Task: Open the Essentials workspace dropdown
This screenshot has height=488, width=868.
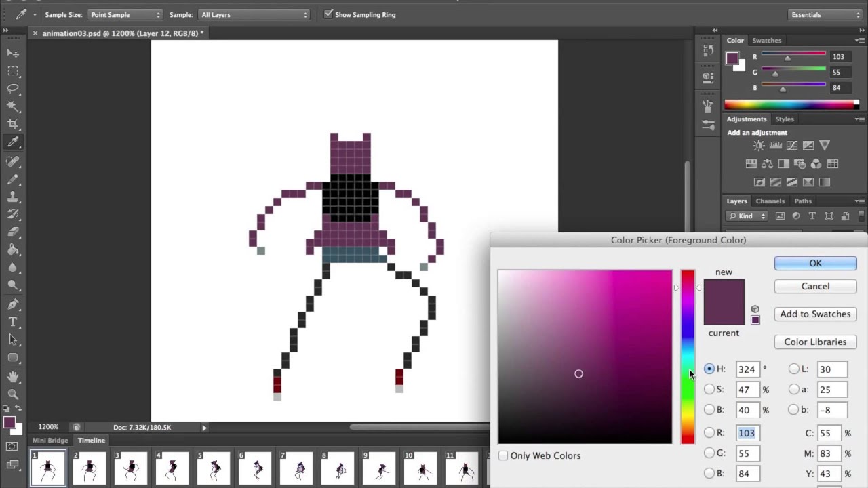Action: point(825,14)
